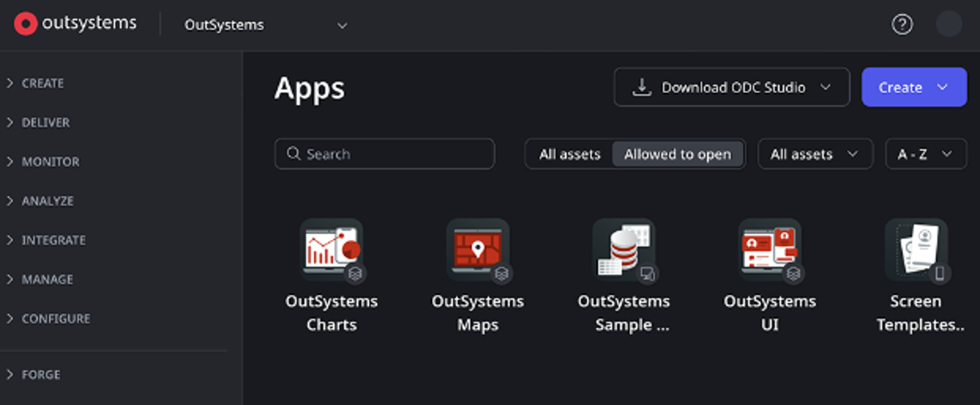Click the search magnifier icon
The image size is (980, 405).
[x=293, y=153]
